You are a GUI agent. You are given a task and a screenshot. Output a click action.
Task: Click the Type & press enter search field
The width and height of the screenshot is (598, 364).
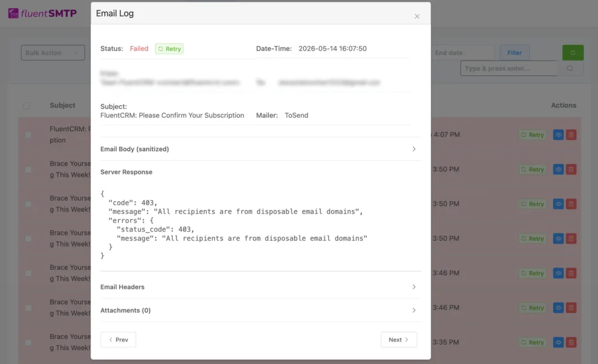coord(509,68)
